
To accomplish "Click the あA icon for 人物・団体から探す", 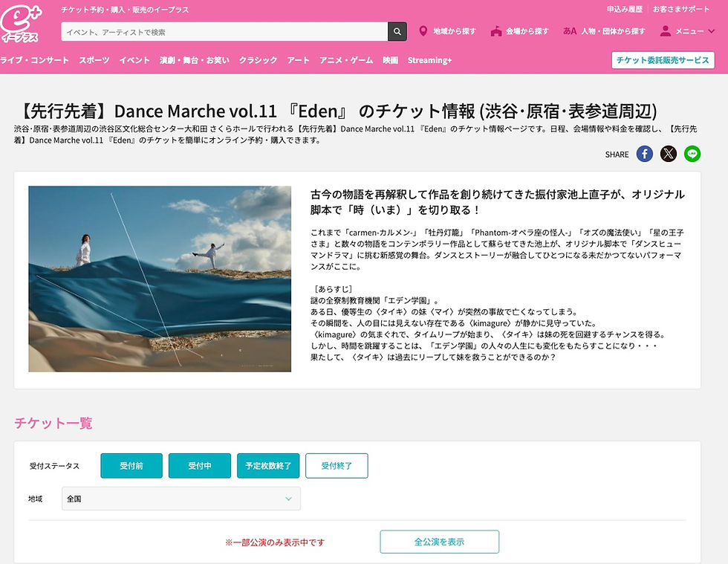I will point(570,31).
